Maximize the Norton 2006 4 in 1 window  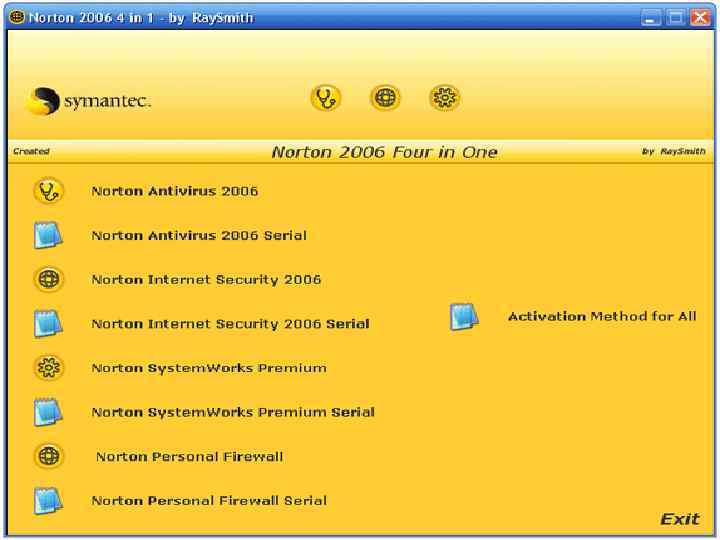point(675,18)
